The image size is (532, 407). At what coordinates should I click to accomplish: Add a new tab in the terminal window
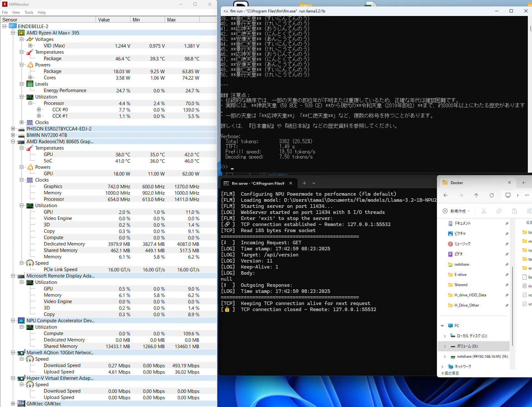[304, 183]
